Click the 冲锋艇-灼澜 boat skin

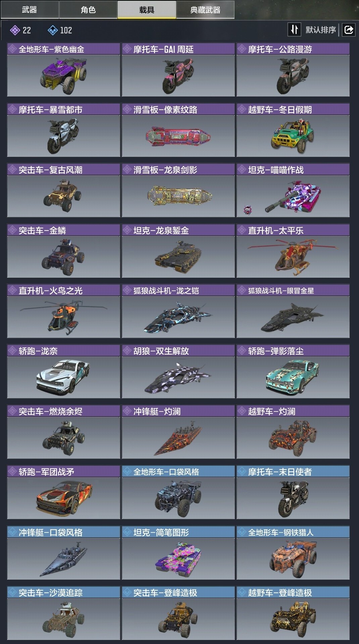pos(178,432)
